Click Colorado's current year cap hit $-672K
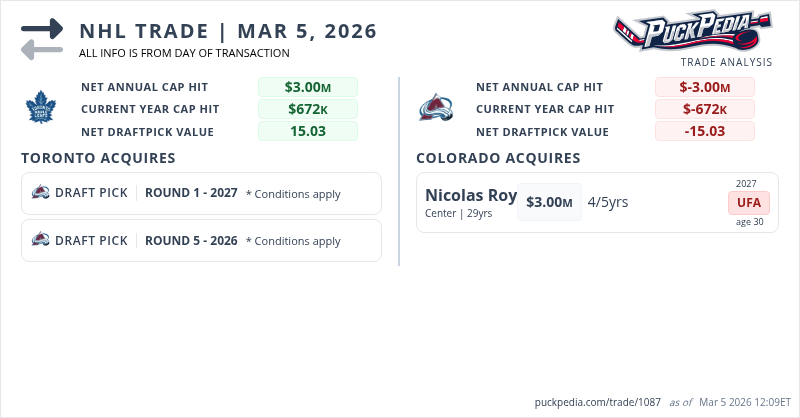This screenshot has width=800, height=418. (704, 109)
